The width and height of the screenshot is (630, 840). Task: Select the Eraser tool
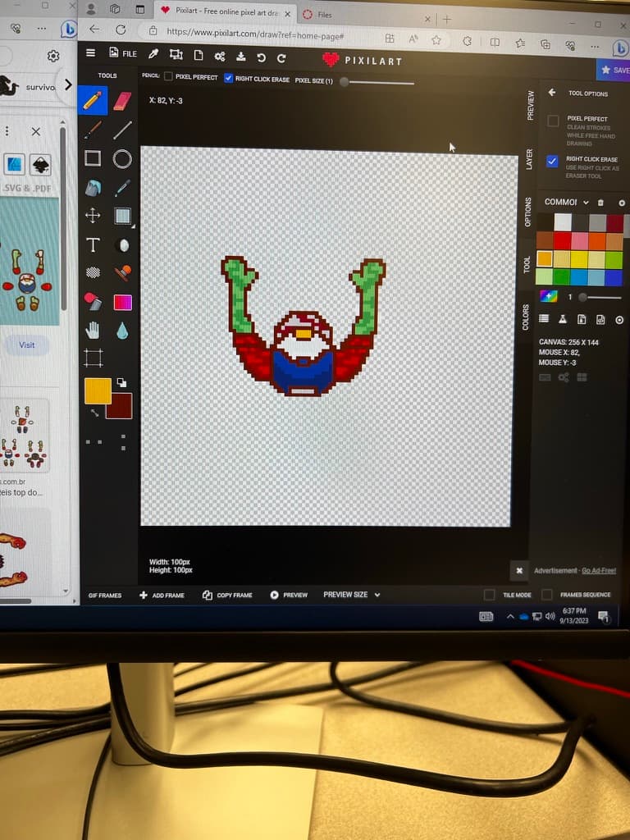point(122,101)
